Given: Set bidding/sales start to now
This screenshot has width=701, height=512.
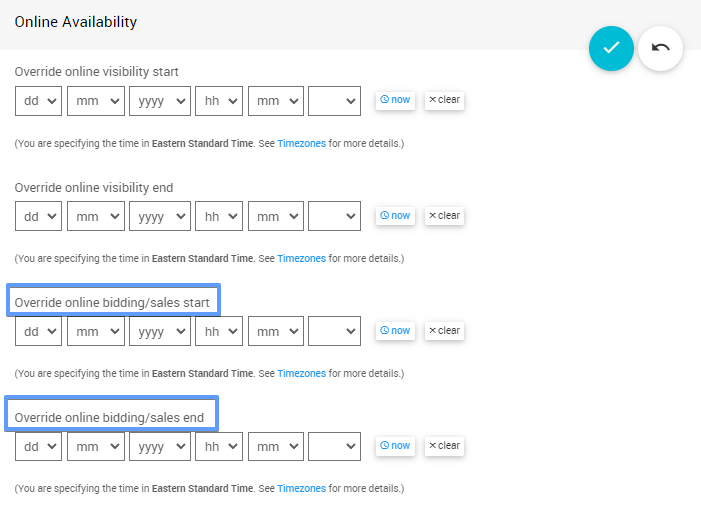Looking at the screenshot, I should pos(395,330).
